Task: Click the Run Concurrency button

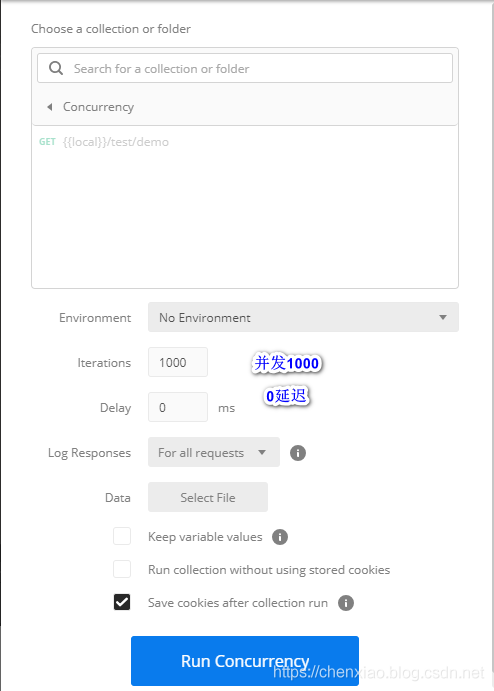Action: pyautogui.click(x=245, y=661)
